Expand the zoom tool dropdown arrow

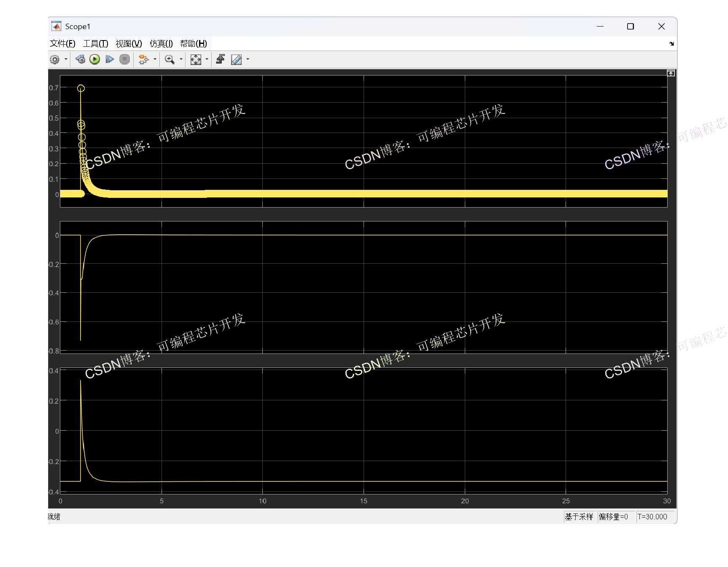[181, 59]
